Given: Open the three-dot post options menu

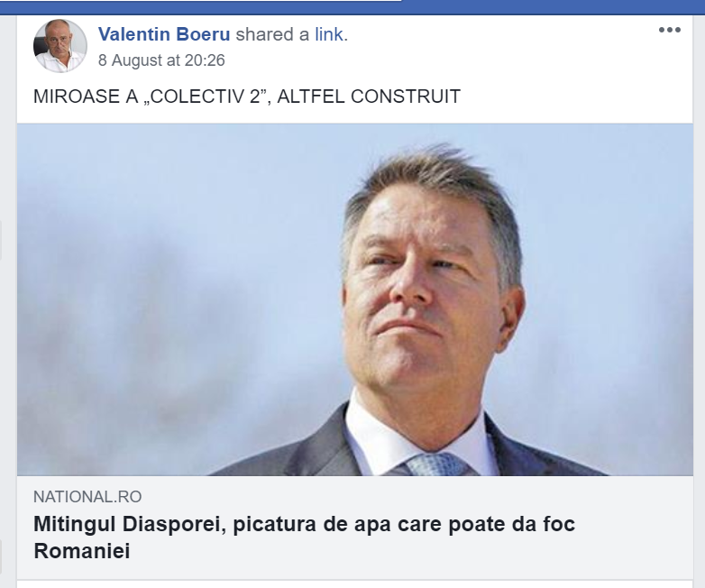Looking at the screenshot, I should point(670,30).
